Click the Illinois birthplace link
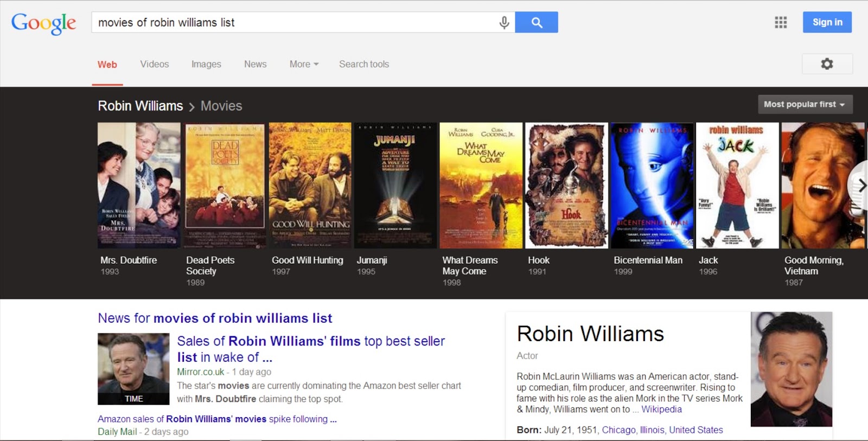The width and height of the screenshot is (868, 441). coord(652,430)
